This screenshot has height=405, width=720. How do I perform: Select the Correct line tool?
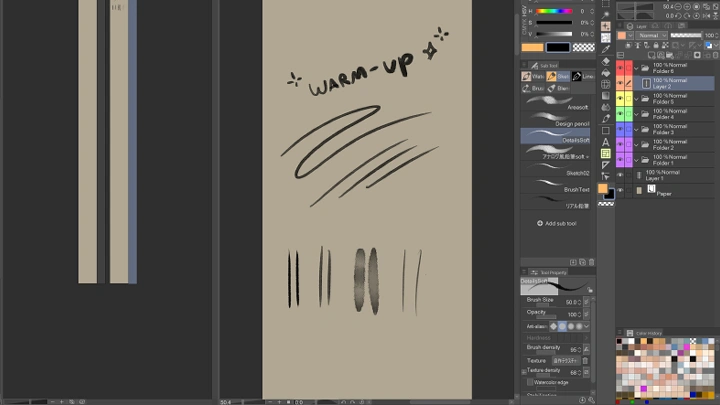pyautogui.click(x=606, y=176)
